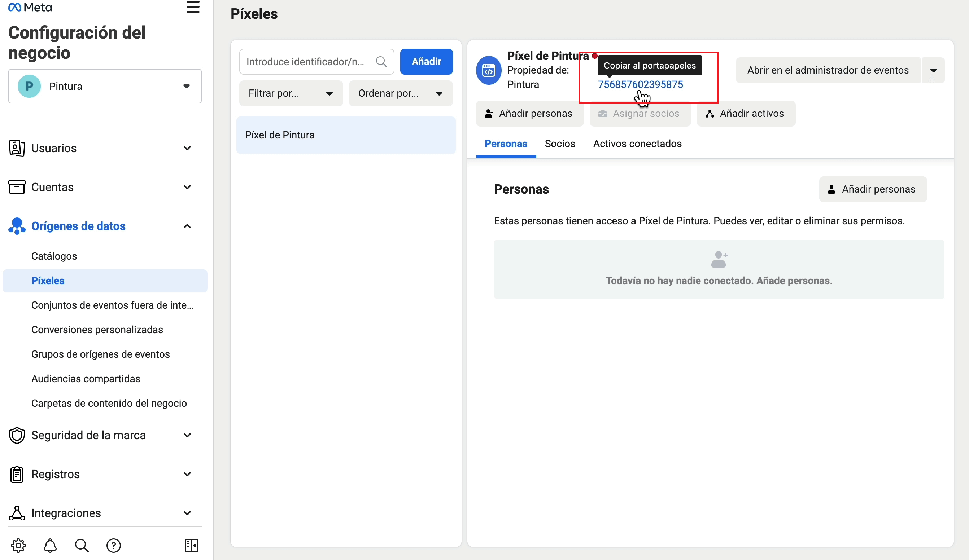Click the blue Añadir button
The image size is (969, 560).
click(x=426, y=61)
